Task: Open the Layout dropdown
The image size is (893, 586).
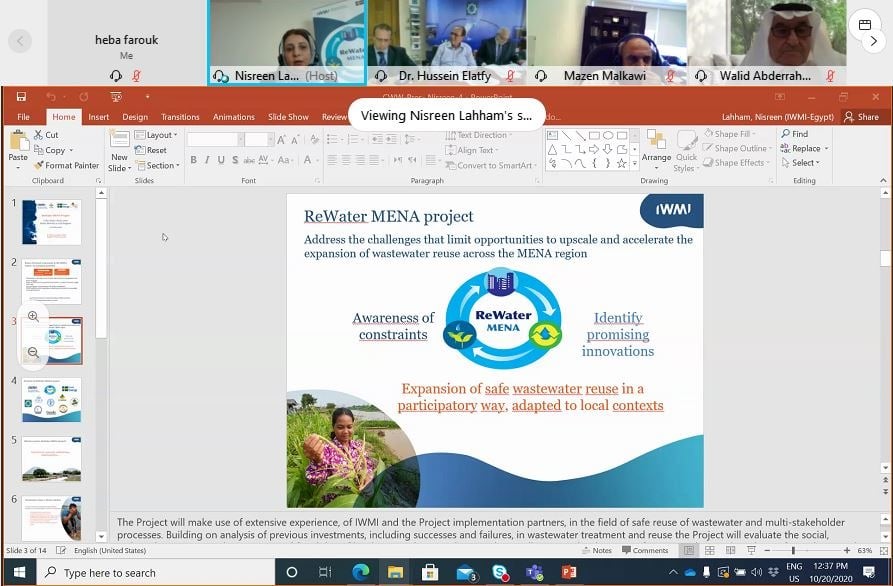Action: 156,135
